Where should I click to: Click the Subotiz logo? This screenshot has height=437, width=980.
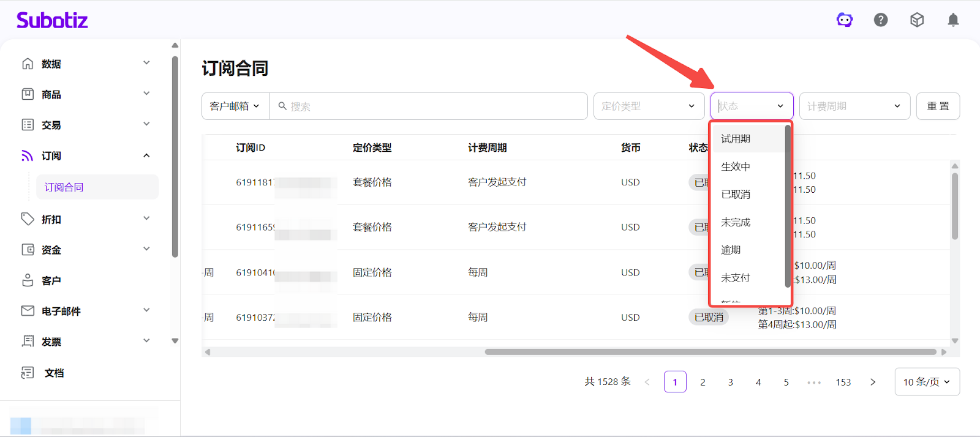(52, 20)
